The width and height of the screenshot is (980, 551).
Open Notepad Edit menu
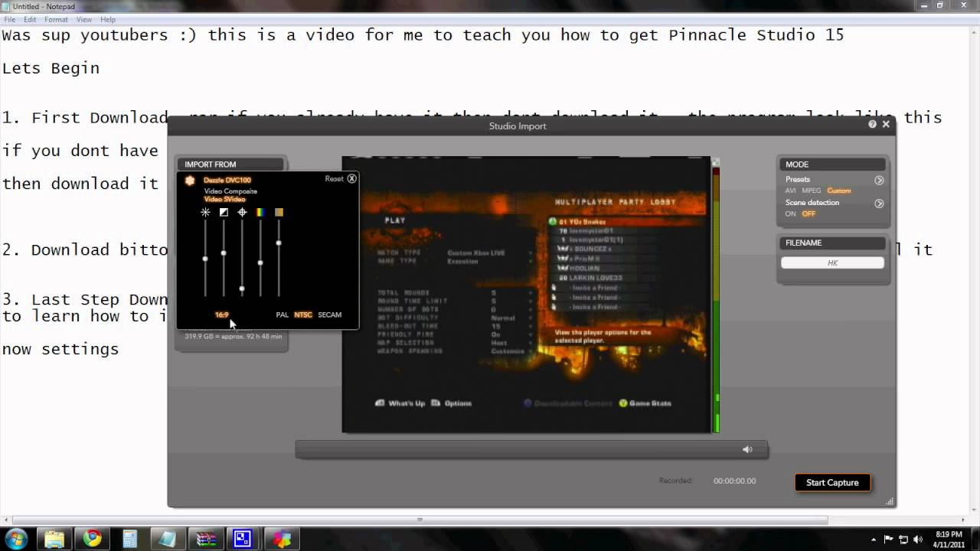click(30, 19)
